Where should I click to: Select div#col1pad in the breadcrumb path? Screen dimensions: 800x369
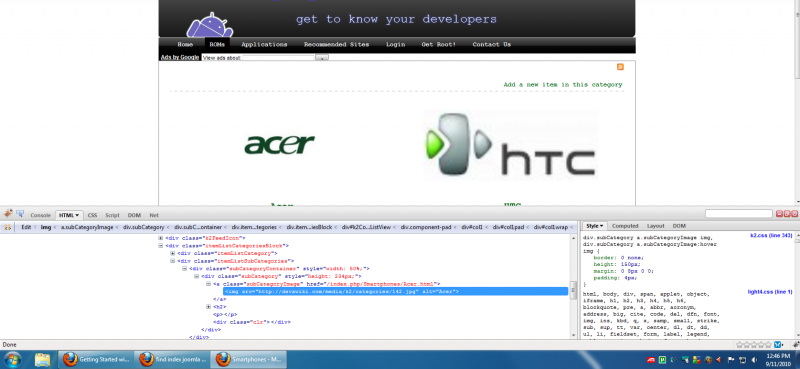pyautogui.click(x=509, y=227)
